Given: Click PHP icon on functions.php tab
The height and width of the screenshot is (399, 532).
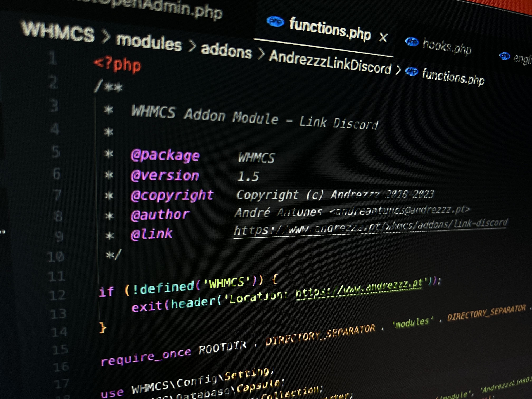Looking at the screenshot, I should [x=275, y=22].
